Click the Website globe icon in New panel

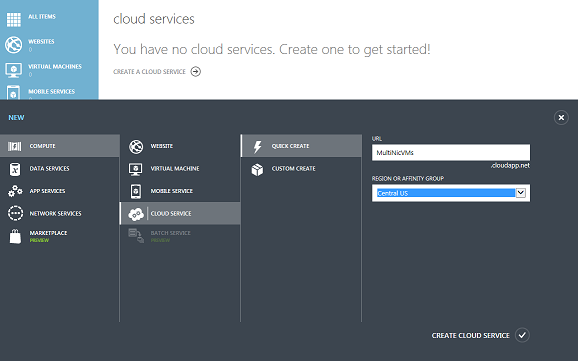(x=136, y=146)
